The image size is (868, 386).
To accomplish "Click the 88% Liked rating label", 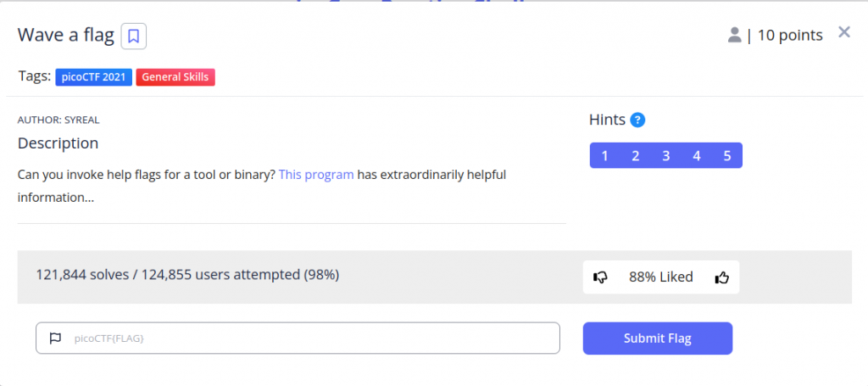I will (x=661, y=277).
